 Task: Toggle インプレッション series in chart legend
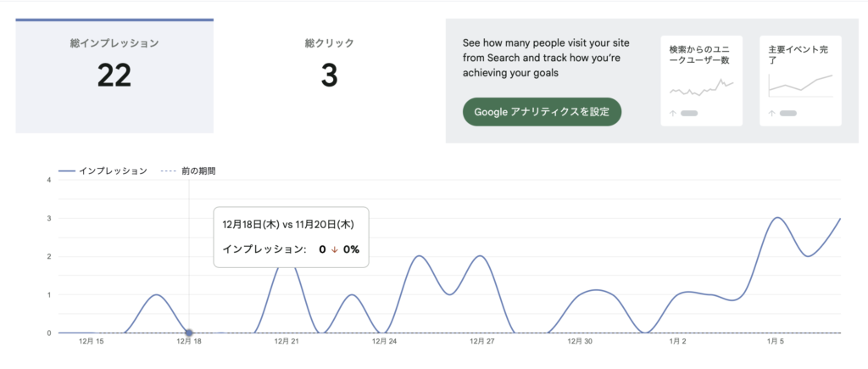pyautogui.click(x=103, y=171)
